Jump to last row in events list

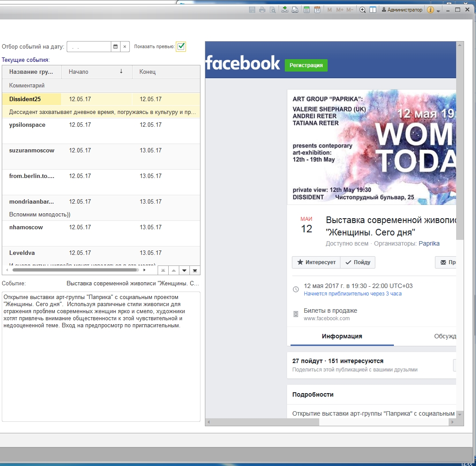tap(195, 270)
